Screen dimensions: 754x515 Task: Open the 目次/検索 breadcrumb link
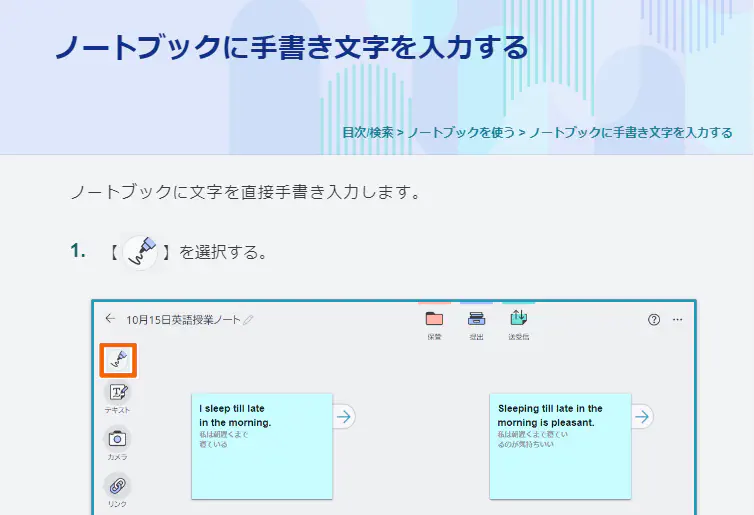368,133
